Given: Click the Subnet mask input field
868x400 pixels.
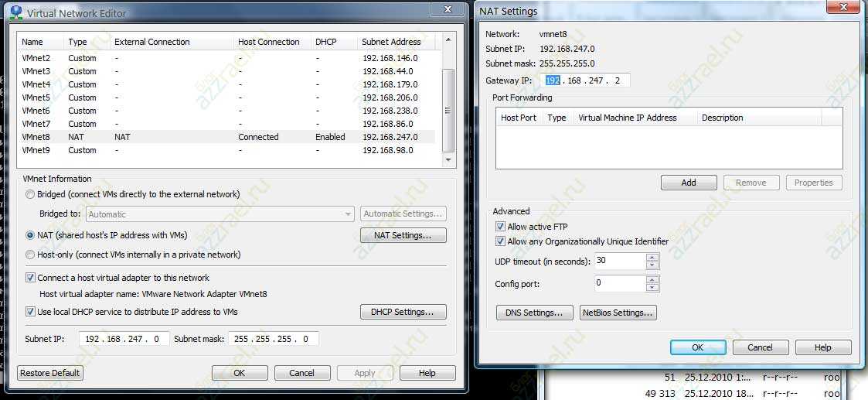Looking at the screenshot, I should pyautogui.click(x=274, y=339).
